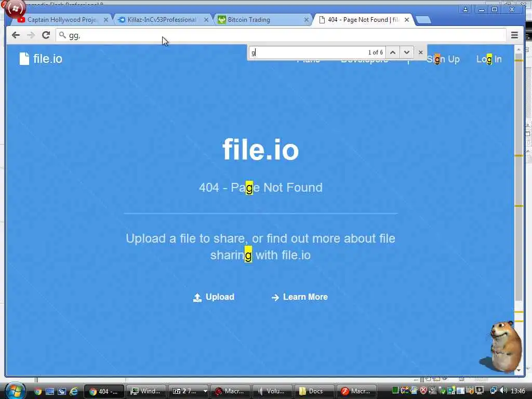Click the forward navigation arrow
Viewport: 532px width, 399px height.
point(31,35)
